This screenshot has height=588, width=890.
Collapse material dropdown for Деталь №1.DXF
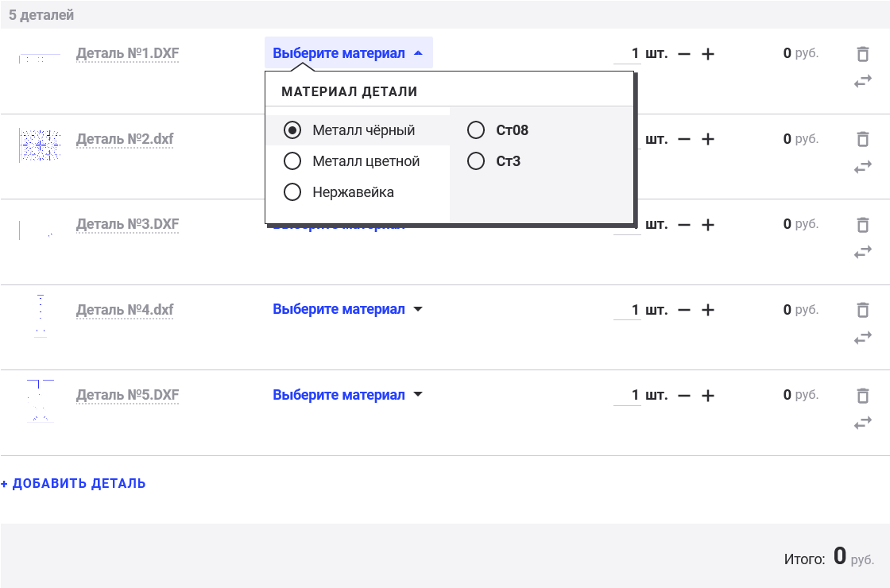(x=348, y=54)
